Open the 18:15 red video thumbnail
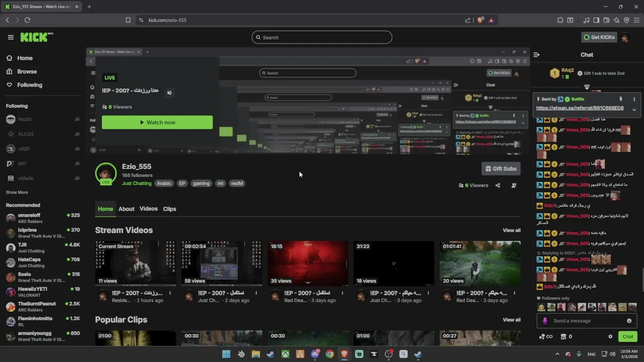The width and height of the screenshot is (644, 362). pyautogui.click(x=308, y=263)
